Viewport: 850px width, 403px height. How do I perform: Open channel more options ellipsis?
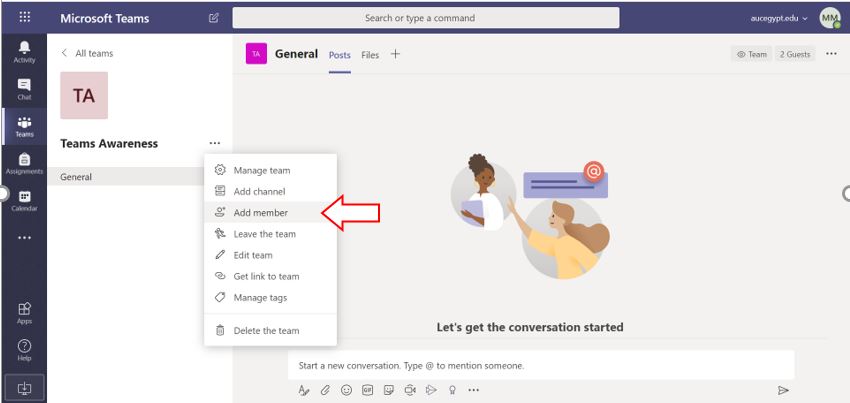(832, 54)
